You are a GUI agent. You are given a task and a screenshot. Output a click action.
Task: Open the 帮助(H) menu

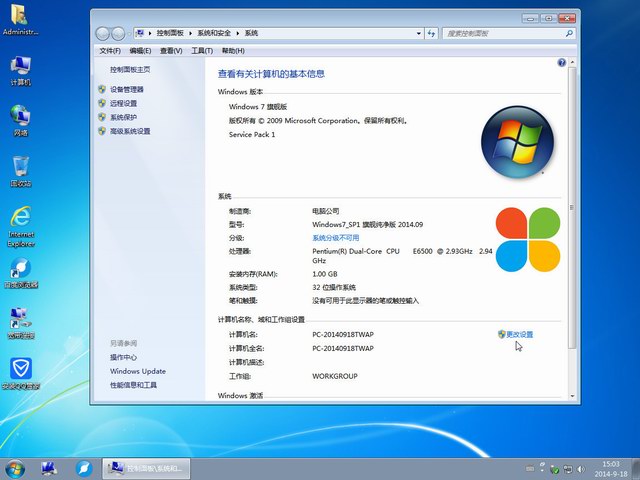point(233,51)
